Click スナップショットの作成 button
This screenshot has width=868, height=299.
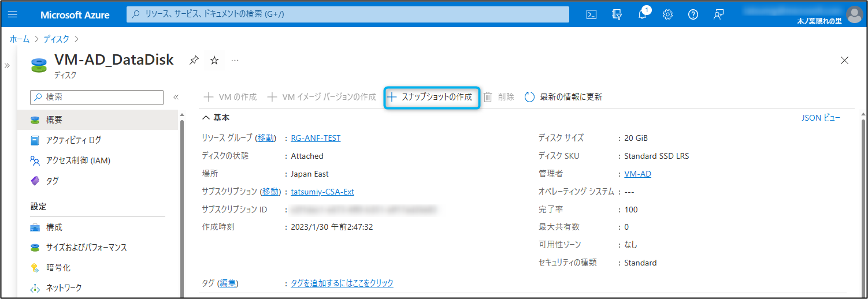(x=432, y=97)
